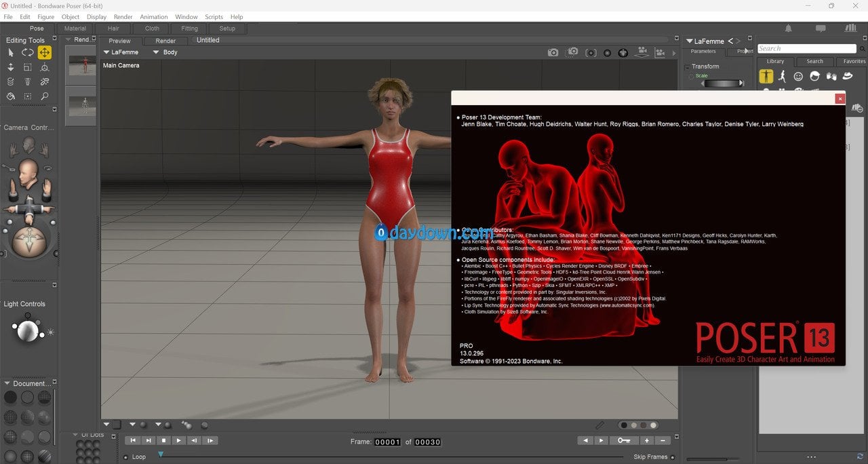This screenshot has width=868, height=464.
Task: Select the Scale editing tool
Action: point(27,67)
